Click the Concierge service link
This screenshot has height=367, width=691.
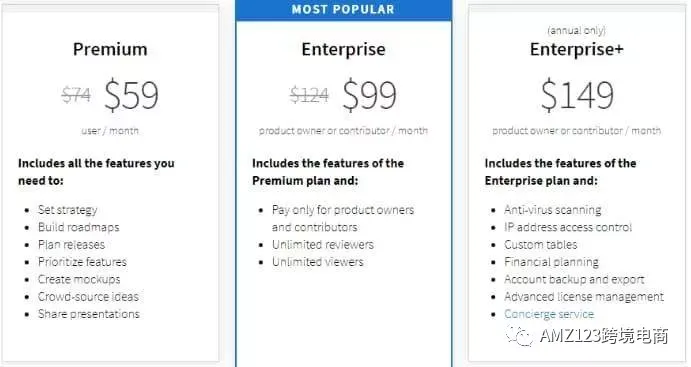(x=549, y=314)
